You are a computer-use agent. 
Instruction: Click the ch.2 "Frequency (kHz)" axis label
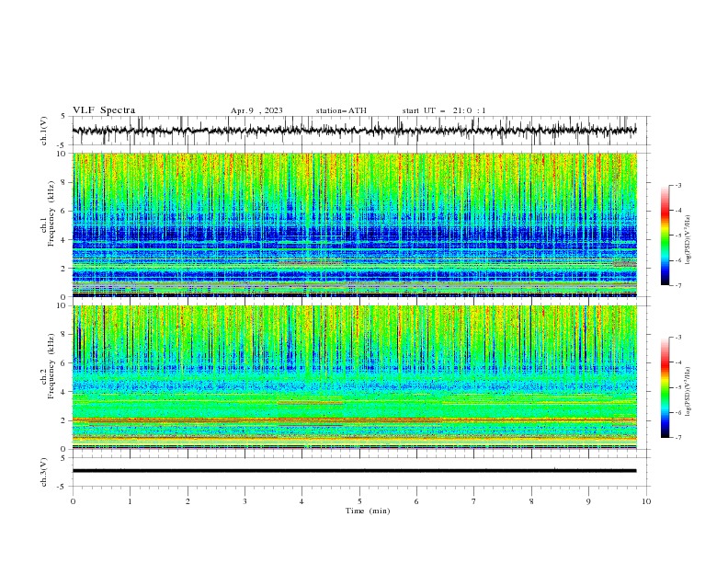point(51,366)
